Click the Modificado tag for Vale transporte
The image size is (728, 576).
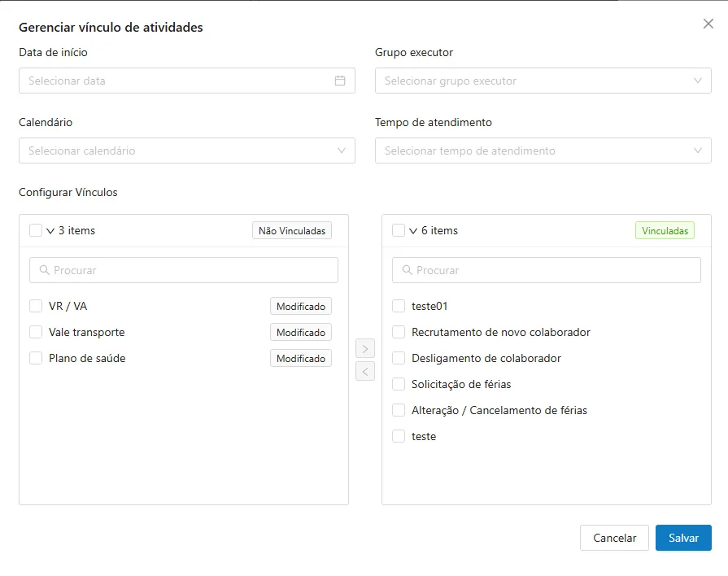pos(301,332)
